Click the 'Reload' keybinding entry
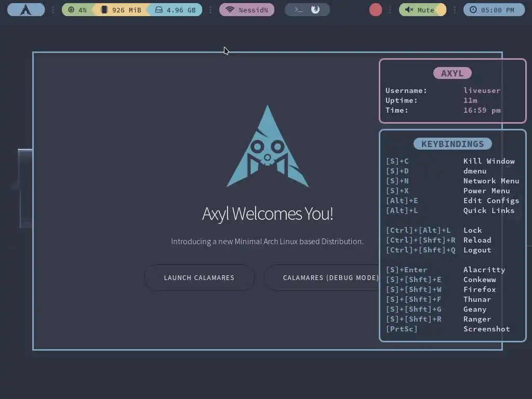Viewport: 532px width, 399px height. click(477, 240)
